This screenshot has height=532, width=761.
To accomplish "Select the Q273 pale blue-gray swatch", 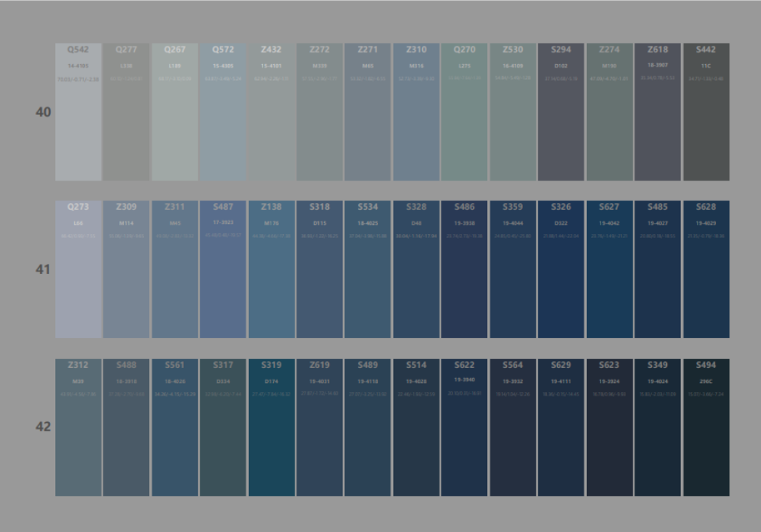I will (x=78, y=269).
